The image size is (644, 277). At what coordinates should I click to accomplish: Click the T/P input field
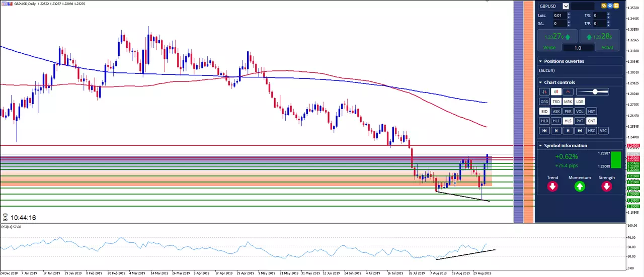[x=600, y=24]
